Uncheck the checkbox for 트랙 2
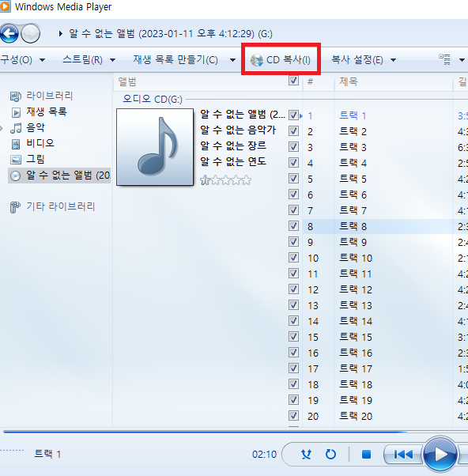The height and width of the screenshot is (476, 468). click(293, 130)
